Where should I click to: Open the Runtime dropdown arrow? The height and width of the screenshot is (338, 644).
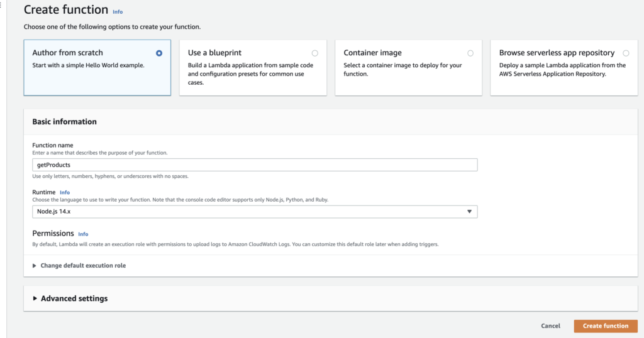click(469, 212)
